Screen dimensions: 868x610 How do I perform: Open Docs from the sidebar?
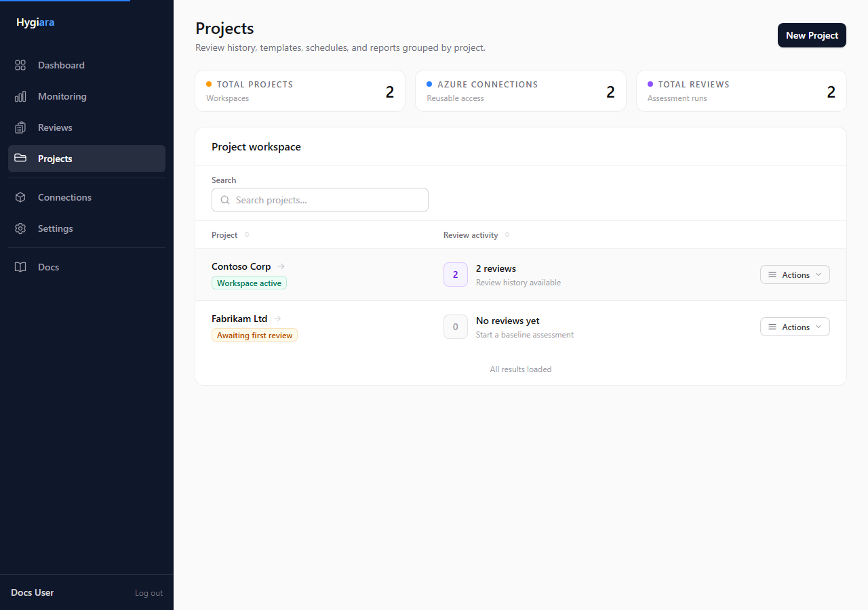87,267
